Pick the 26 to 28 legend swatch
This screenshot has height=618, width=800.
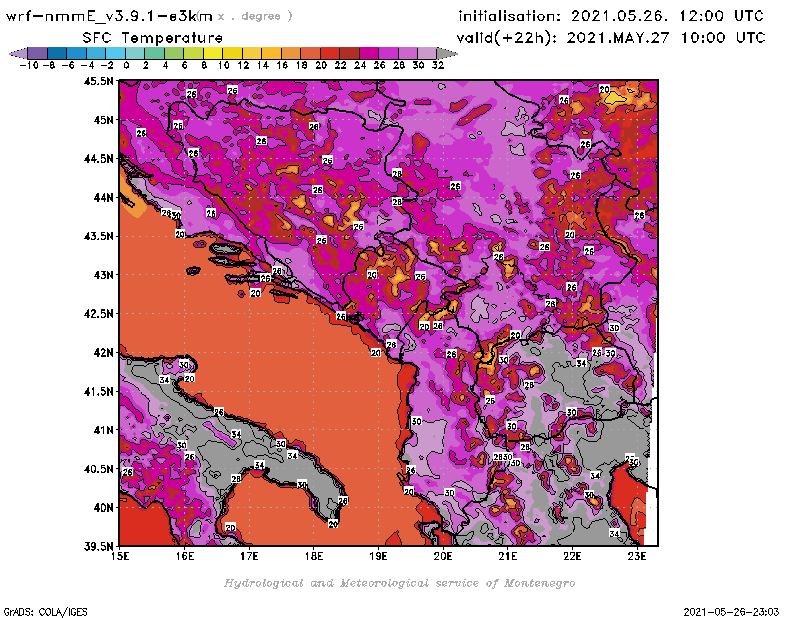coord(388,53)
